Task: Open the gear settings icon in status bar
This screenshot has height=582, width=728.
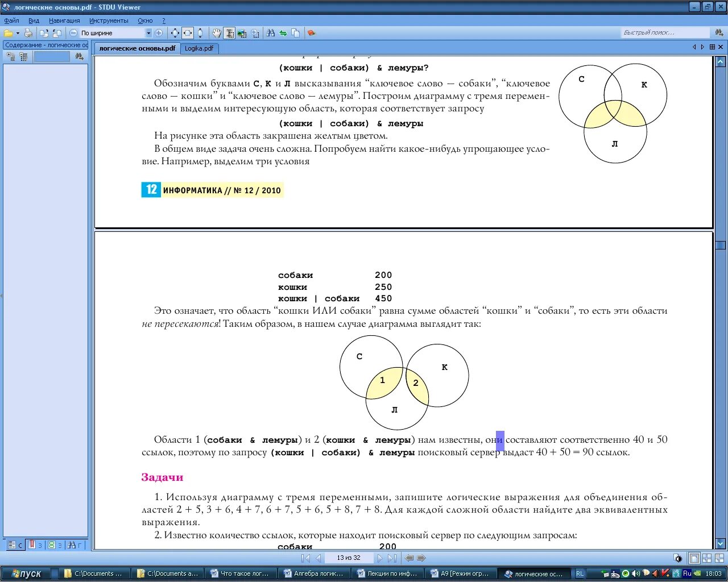Action: (x=678, y=558)
